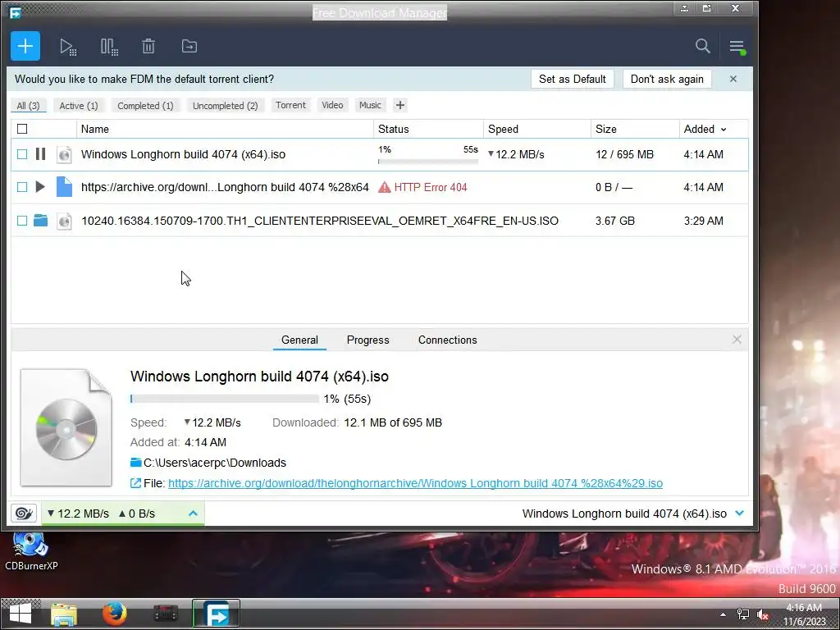Image resolution: width=840 pixels, height=630 pixels.
Task: Add a new download with plus button
Action: [25, 46]
